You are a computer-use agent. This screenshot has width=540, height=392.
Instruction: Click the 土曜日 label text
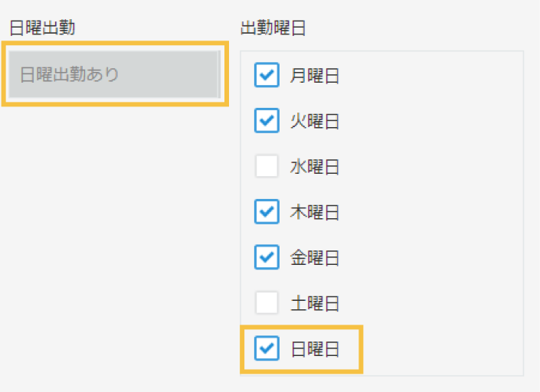[x=314, y=303]
